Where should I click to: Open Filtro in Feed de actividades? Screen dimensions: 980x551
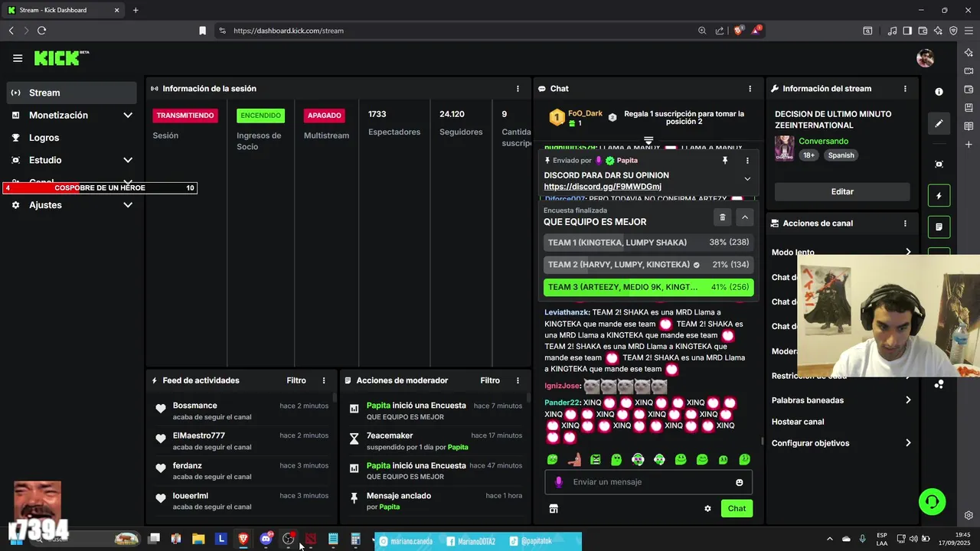(296, 380)
